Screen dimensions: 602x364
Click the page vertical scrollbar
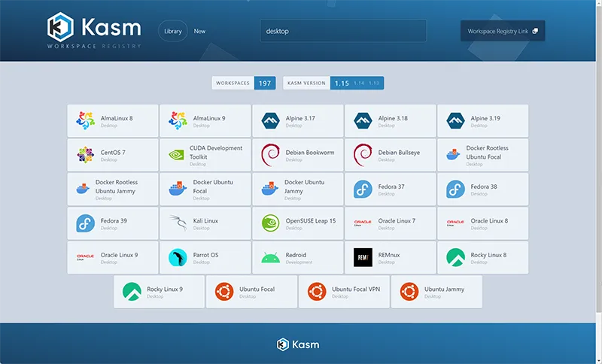(x=597, y=150)
